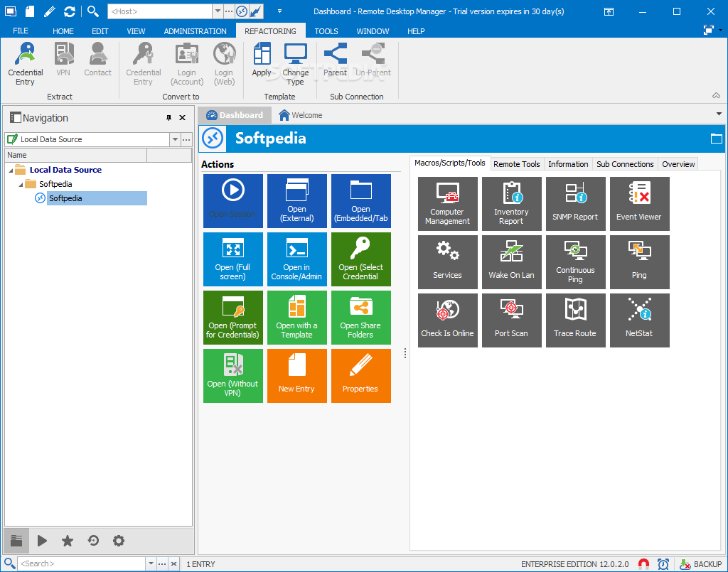
Task: Switch to the Information tab
Action: pyautogui.click(x=568, y=164)
